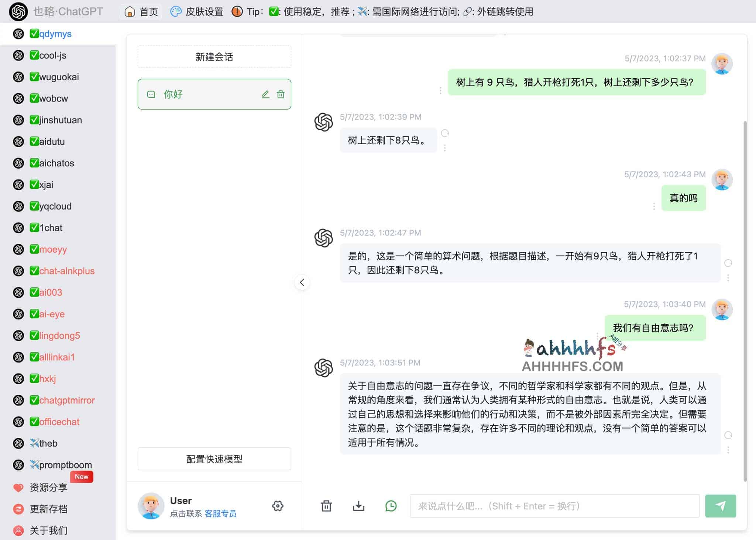Click the 配置快速模型 button

coord(214,459)
